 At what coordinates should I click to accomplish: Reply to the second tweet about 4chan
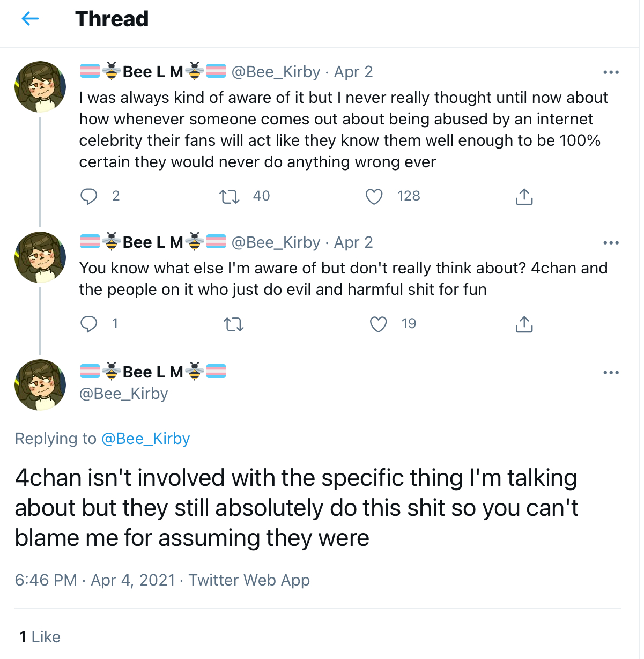pyautogui.click(x=89, y=324)
